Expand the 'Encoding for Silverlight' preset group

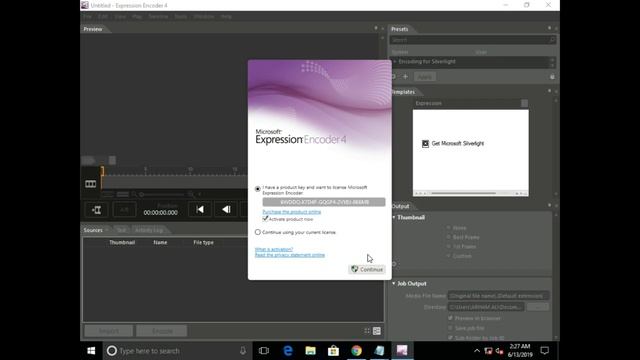pos(394,62)
